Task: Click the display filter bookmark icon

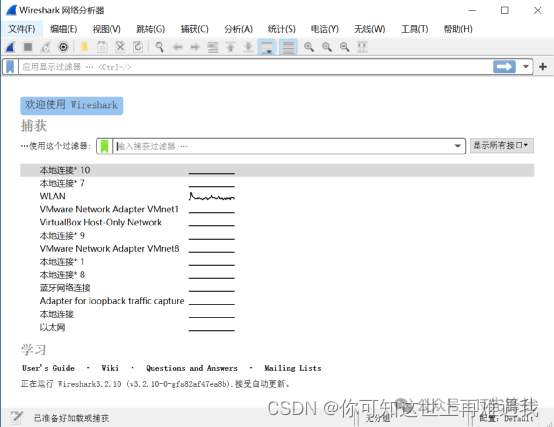Action: pos(10,67)
